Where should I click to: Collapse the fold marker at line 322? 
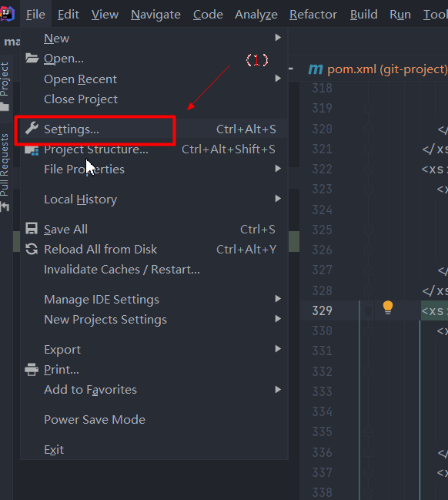pyautogui.click(x=368, y=169)
